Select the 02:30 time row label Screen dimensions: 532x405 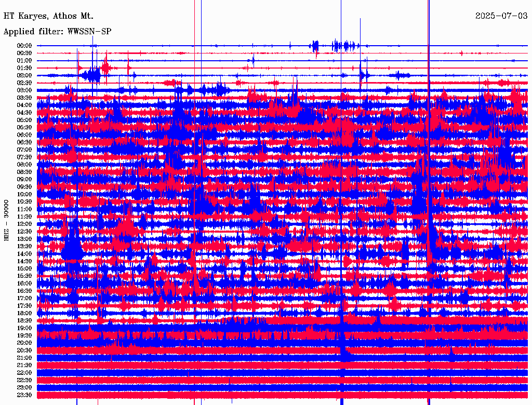pos(24,83)
